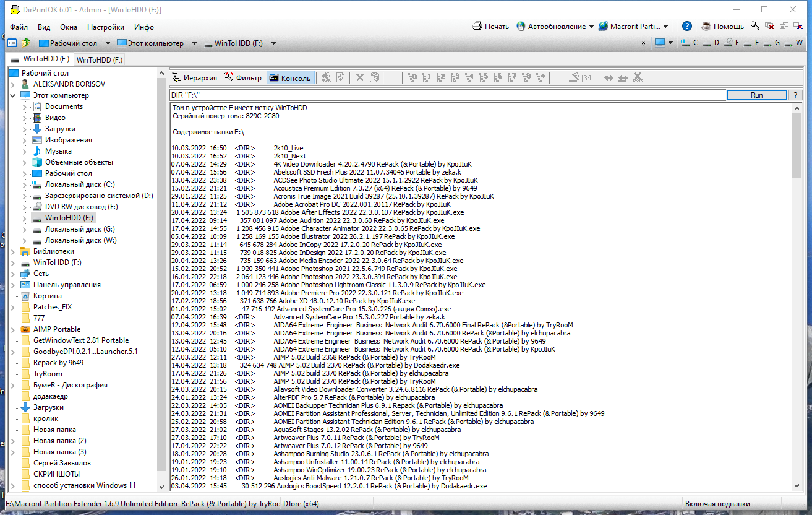This screenshot has height=515, width=812.
Task: Open the Инфо menu
Action: pos(144,27)
